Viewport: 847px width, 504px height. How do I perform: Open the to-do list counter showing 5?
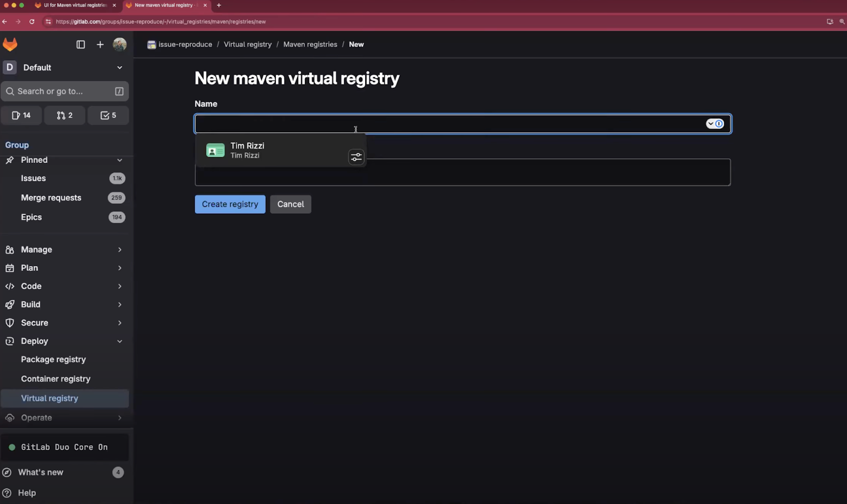pos(108,115)
